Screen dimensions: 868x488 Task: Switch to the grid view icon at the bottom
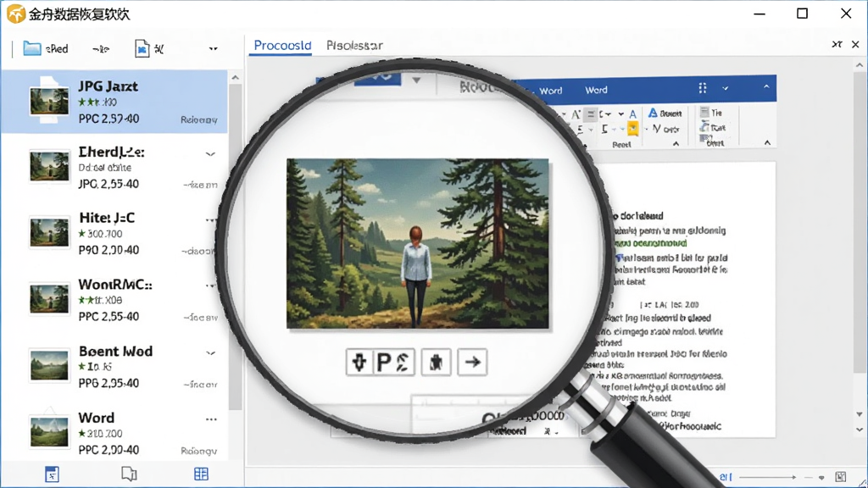tap(201, 474)
